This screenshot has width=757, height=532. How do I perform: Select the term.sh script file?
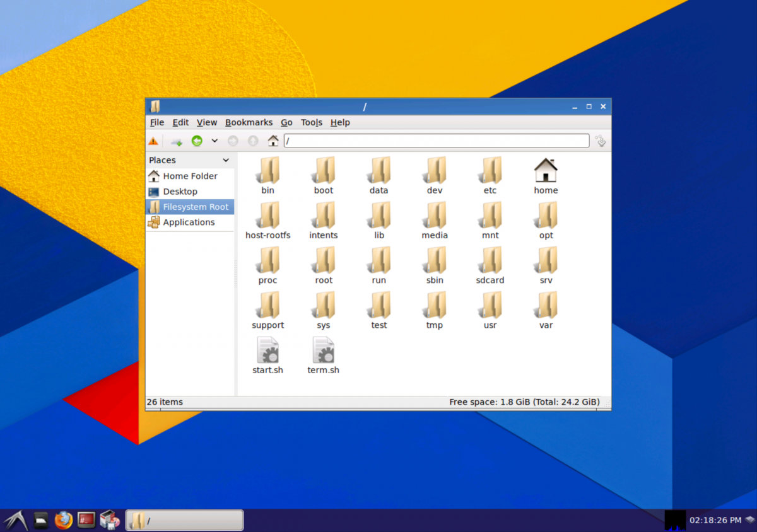323,356
